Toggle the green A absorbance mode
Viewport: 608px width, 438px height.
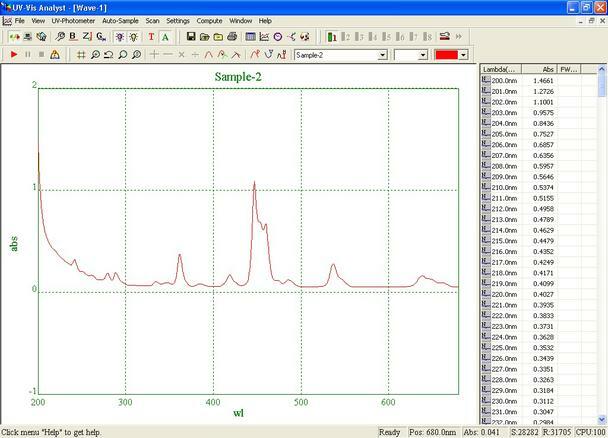pyautogui.click(x=165, y=37)
